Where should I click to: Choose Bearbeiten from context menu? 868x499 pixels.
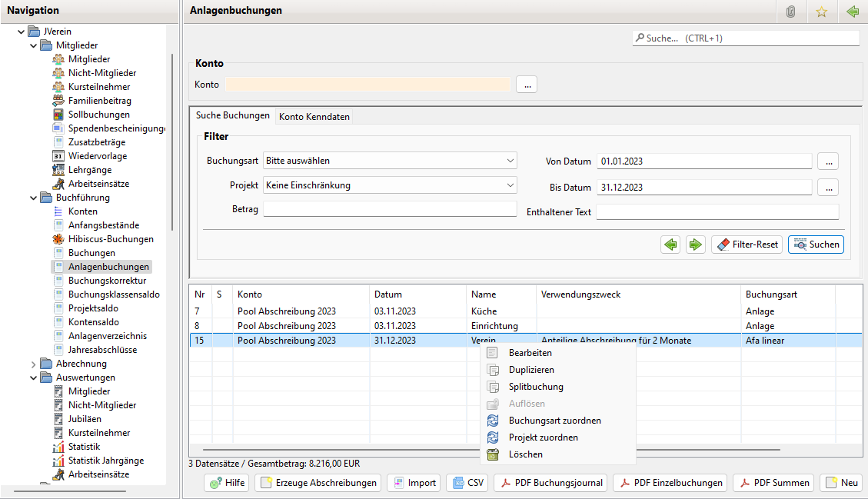point(530,353)
